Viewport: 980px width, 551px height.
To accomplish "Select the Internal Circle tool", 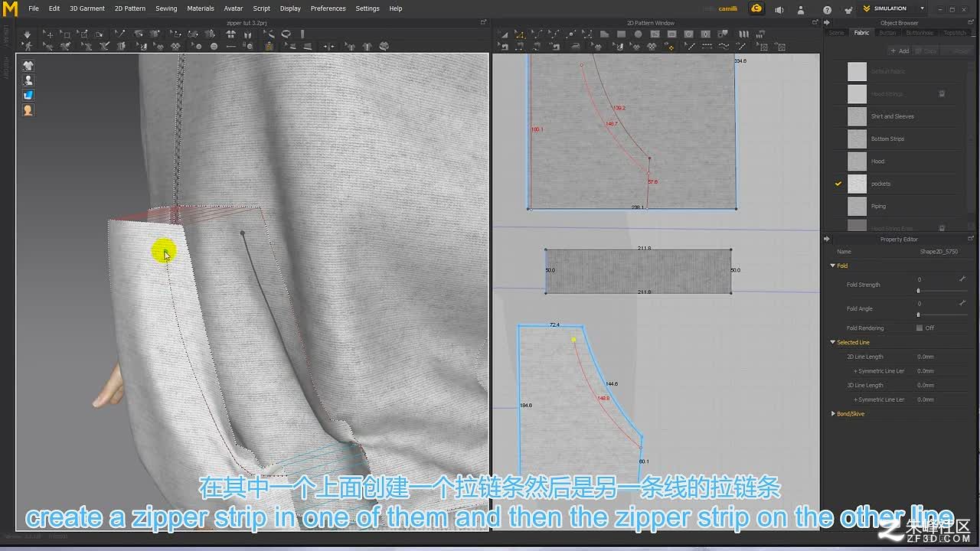I will pos(688,34).
